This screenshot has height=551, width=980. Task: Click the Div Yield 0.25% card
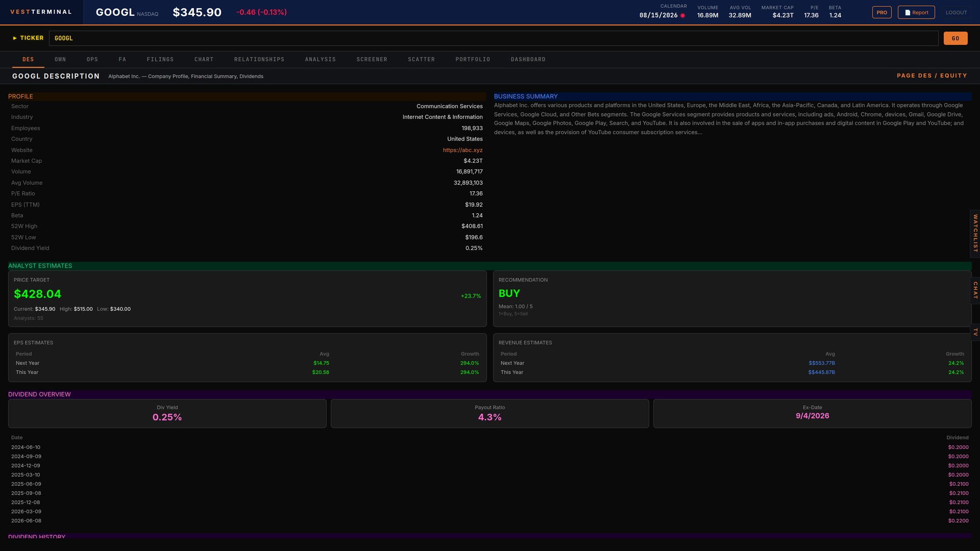click(x=167, y=413)
